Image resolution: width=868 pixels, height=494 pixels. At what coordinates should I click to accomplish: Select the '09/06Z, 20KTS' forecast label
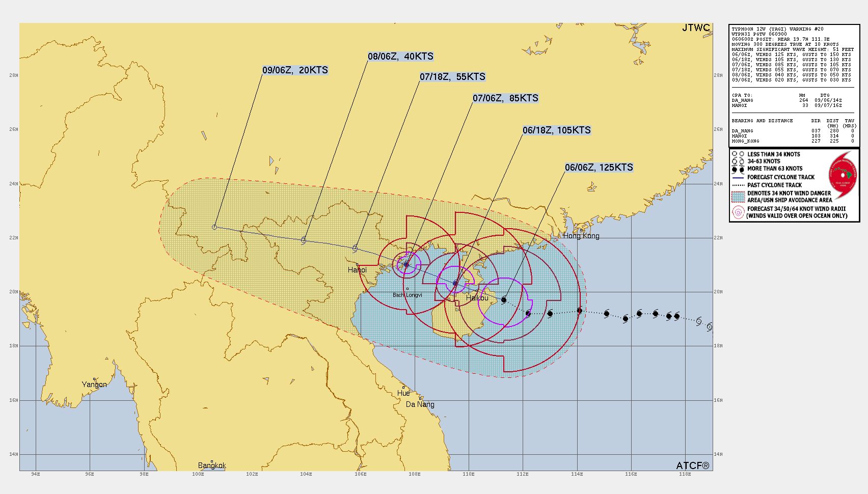[x=295, y=70]
